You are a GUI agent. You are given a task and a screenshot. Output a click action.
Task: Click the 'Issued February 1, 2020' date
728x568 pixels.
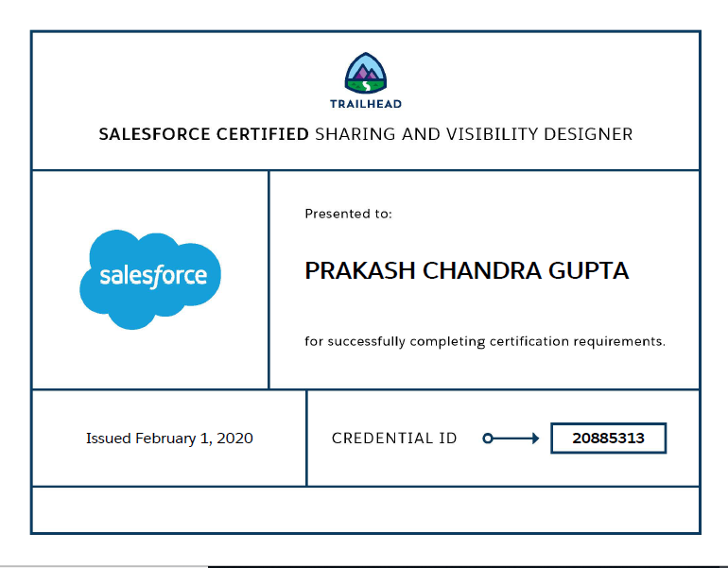coord(169,439)
